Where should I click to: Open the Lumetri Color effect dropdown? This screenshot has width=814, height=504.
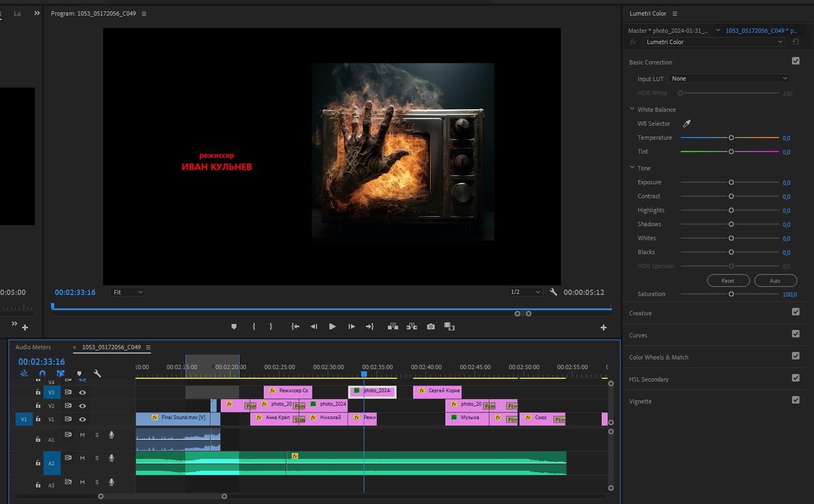[x=715, y=42]
